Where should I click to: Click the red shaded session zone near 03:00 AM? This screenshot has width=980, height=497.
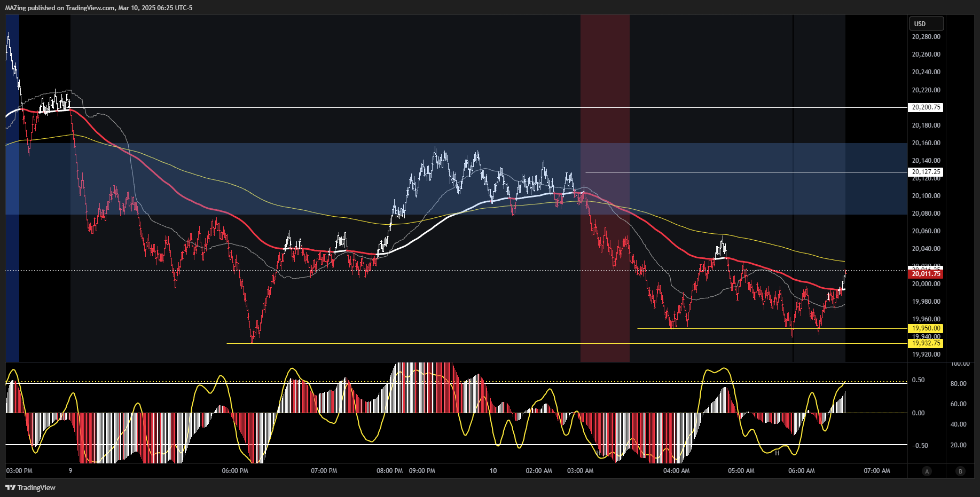[x=605, y=188]
